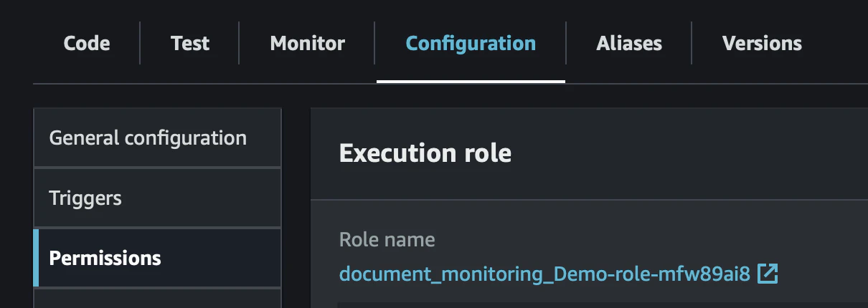Open the Versions tab
The height and width of the screenshot is (308, 868).
762,43
